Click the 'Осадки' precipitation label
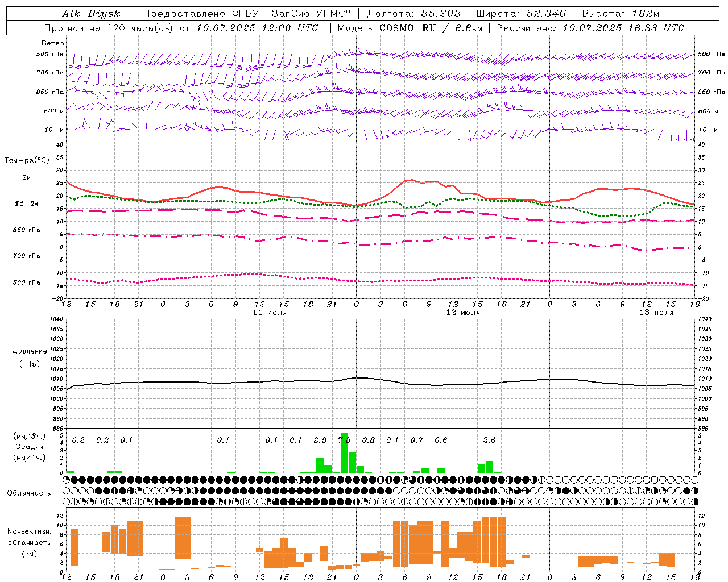This screenshot has height=582, width=728. pos(29,447)
